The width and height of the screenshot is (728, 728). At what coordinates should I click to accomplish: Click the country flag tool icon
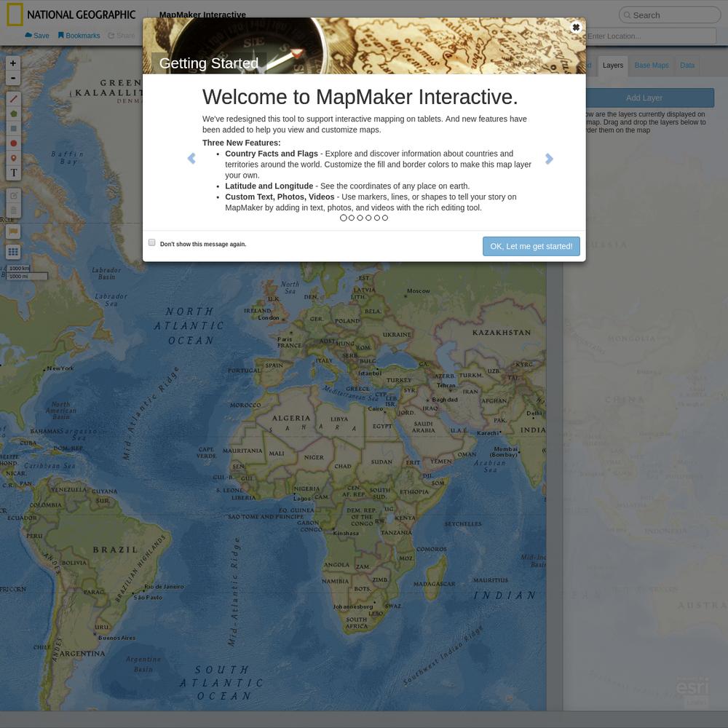tap(13, 232)
